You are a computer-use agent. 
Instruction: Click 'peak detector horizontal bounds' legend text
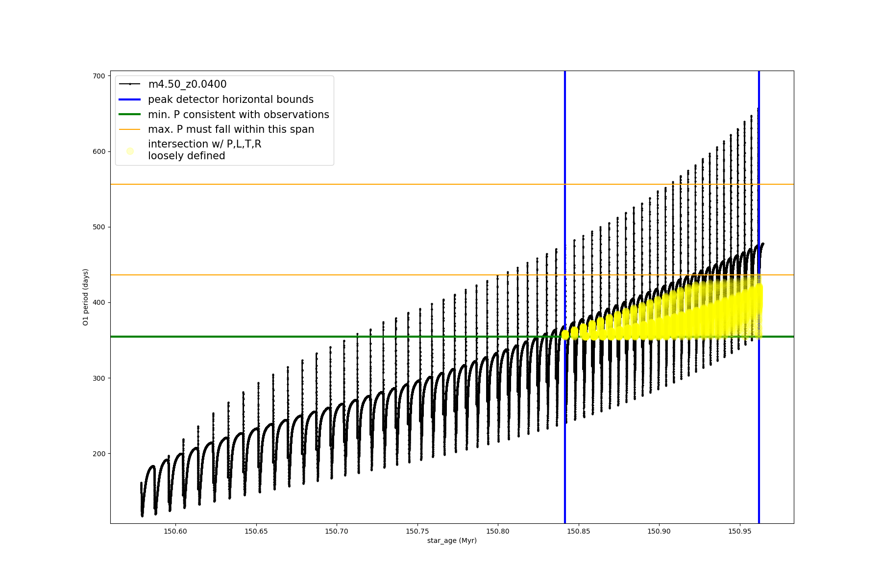point(230,99)
